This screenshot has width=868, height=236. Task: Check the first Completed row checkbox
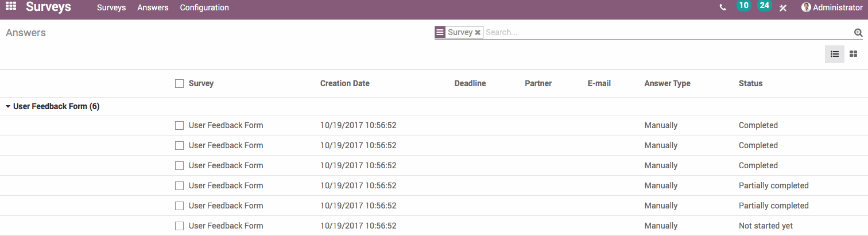[180, 126]
